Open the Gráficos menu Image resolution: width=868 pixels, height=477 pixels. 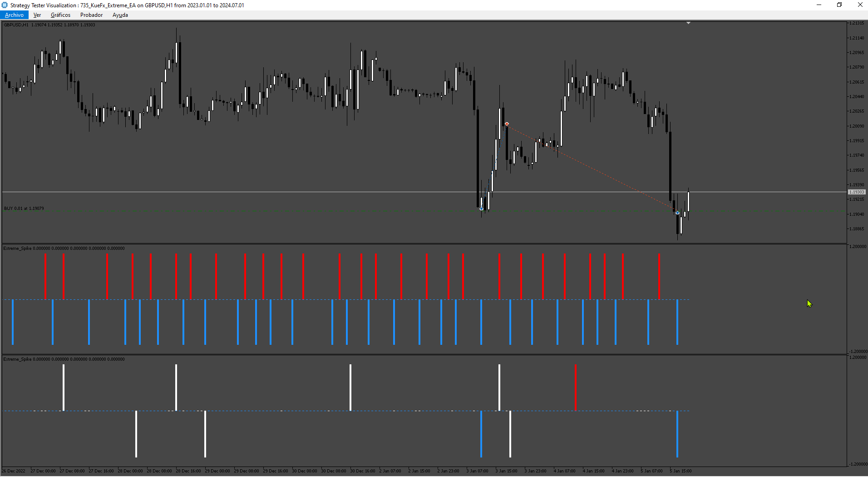tap(60, 15)
